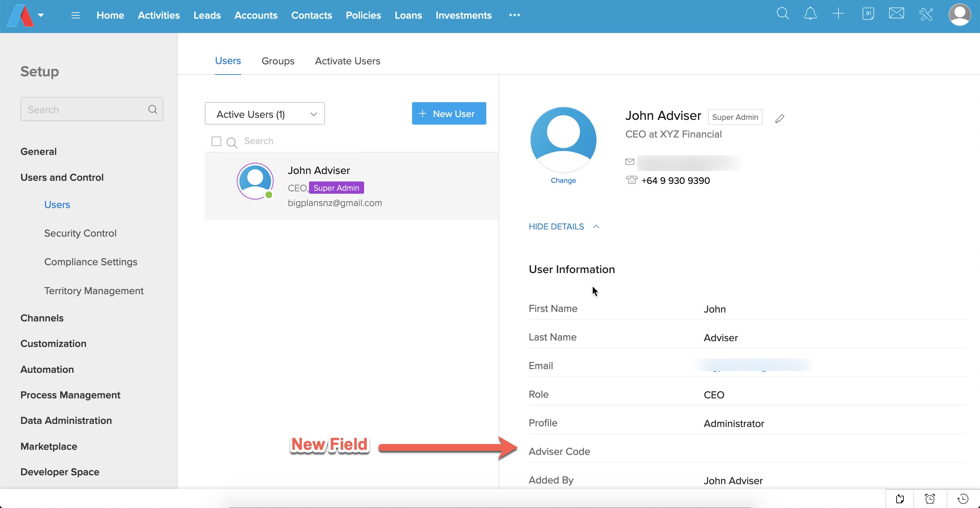This screenshot has width=980, height=508.
Task: Open the recent items history icon
Action: coord(963,498)
